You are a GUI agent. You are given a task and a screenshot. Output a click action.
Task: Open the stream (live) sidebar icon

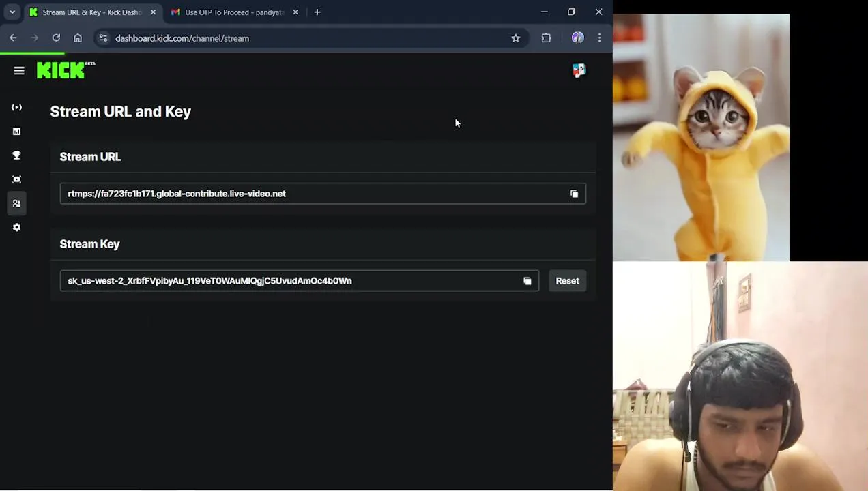pos(16,107)
